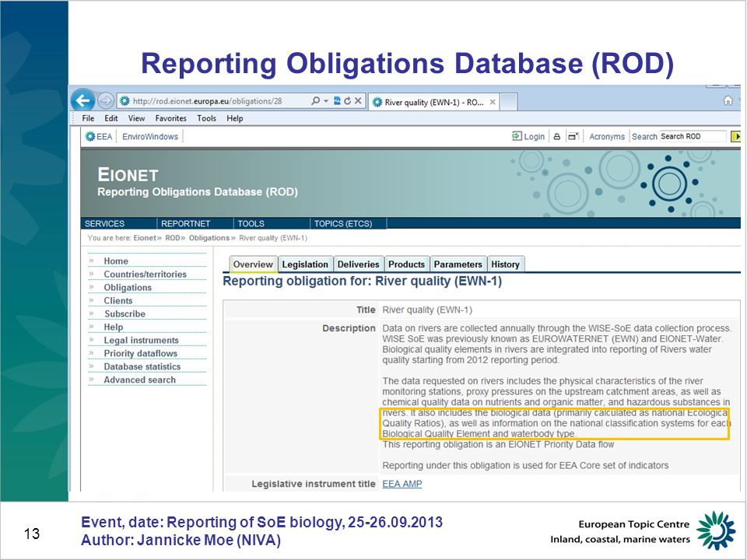Click the browser forward arrow button
Viewport: 747px width, 560px height.
pyautogui.click(x=105, y=101)
